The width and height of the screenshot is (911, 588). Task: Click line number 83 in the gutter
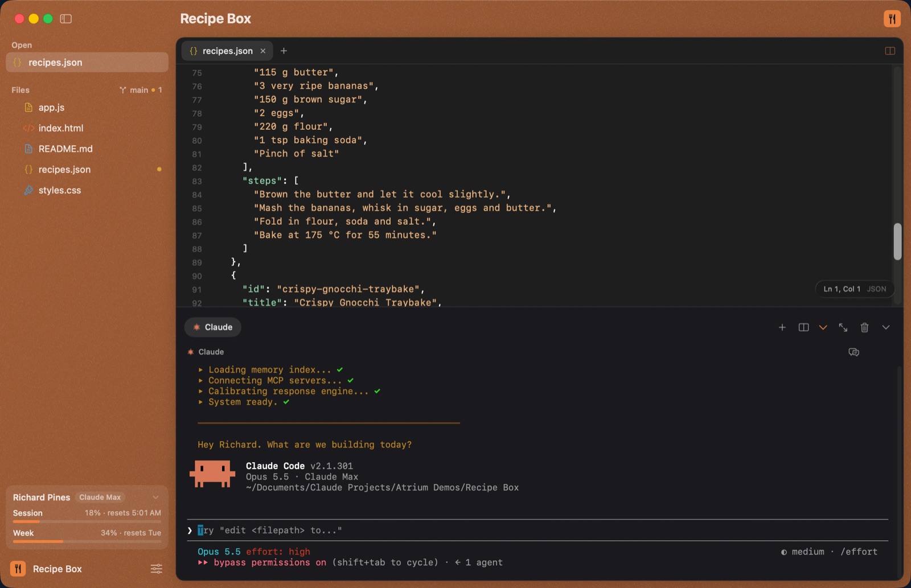pyautogui.click(x=197, y=181)
